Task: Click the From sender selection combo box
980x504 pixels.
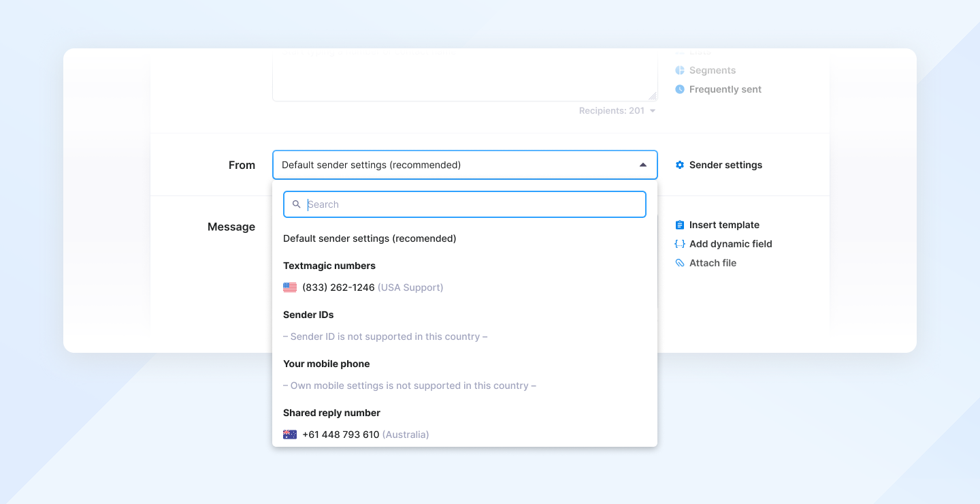Action: [456, 165]
